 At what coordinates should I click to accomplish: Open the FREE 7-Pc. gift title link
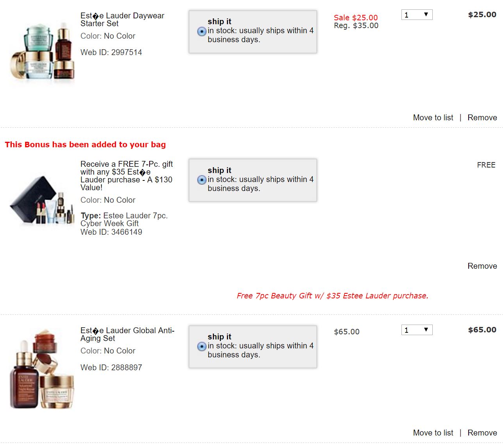tap(126, 176)
